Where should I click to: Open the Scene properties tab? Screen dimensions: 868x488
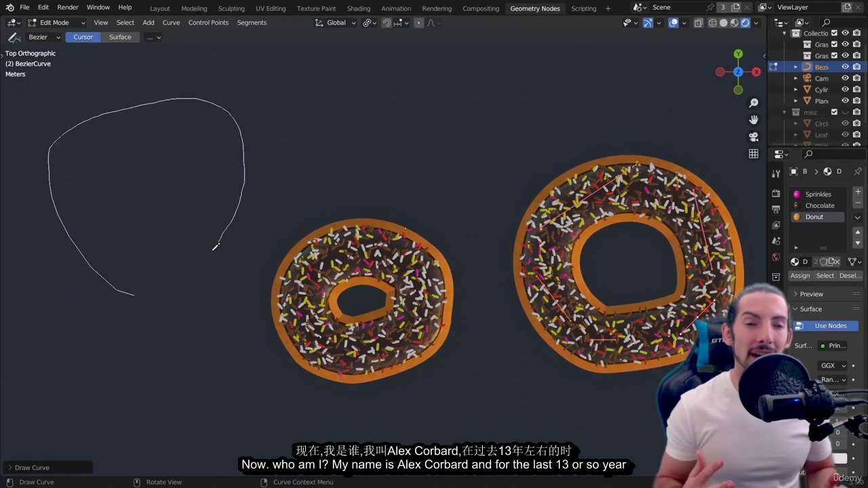(x=776, y=241)
